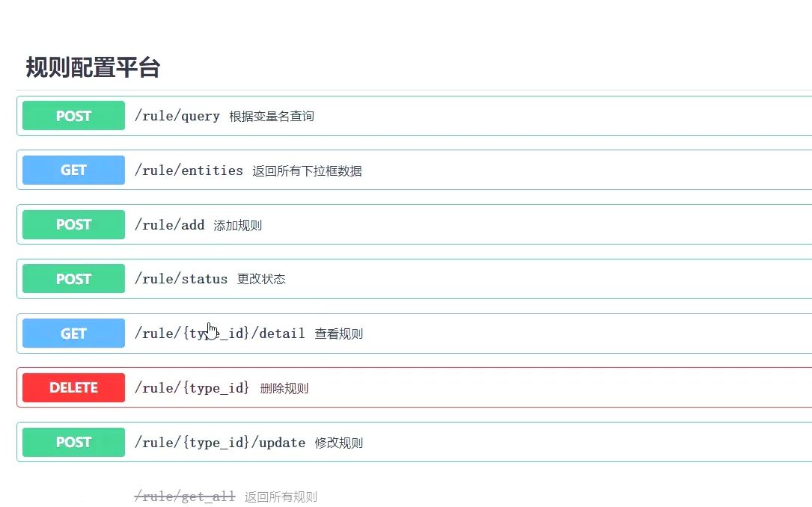
Task: Click the 规则配置平台 page title
Action: pyautogui.click(x=94, y=67)
